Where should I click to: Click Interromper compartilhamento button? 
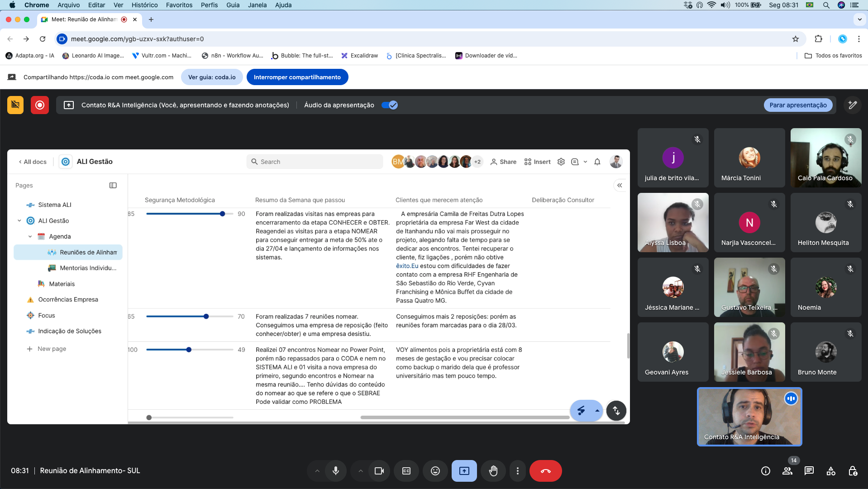297,77
